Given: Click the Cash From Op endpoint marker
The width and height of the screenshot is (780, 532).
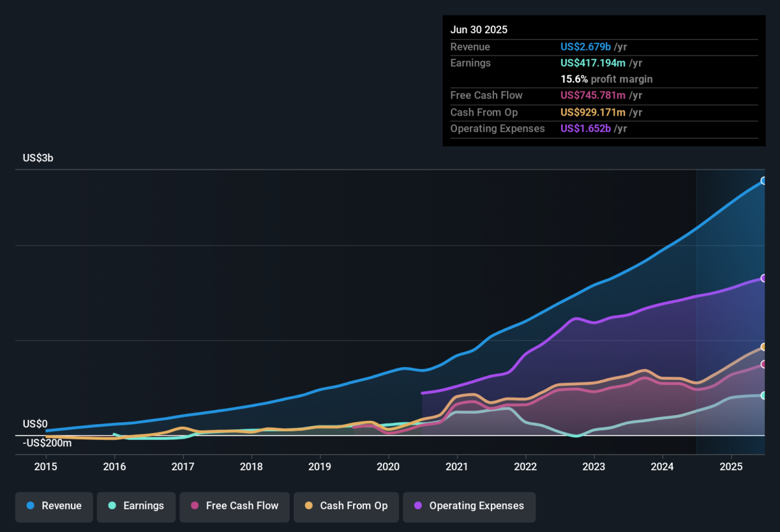Looking at the screenshot, I should (x=764, y=347).
